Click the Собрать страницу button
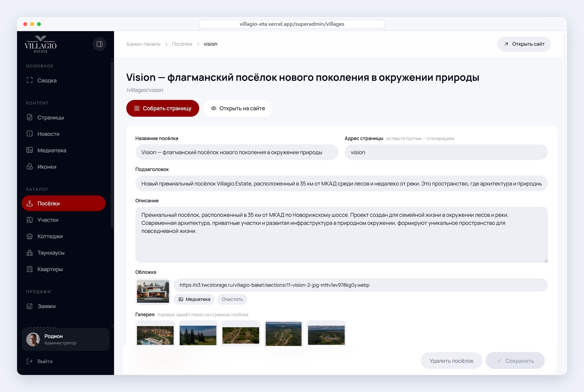The image size is (584, 392). 163,109
